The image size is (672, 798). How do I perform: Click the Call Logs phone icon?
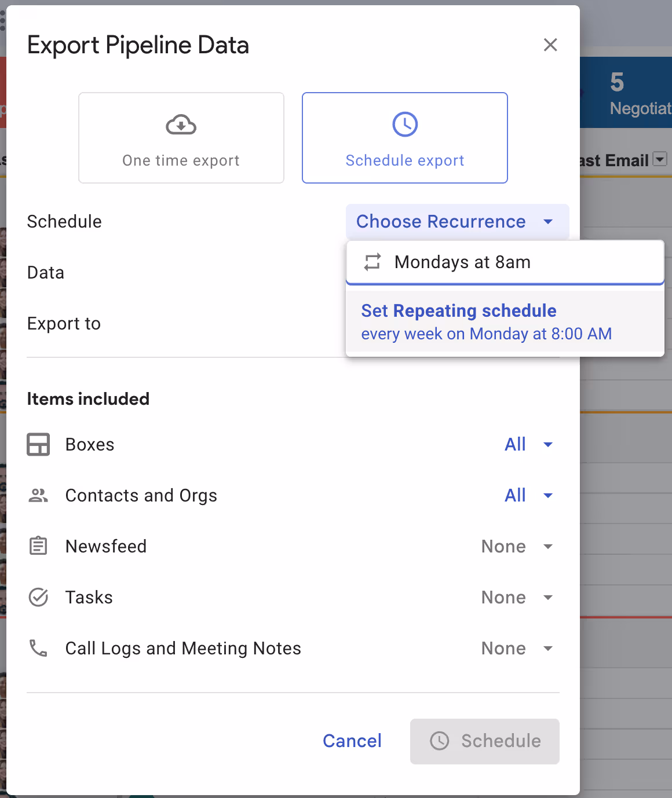coord(38,648)
